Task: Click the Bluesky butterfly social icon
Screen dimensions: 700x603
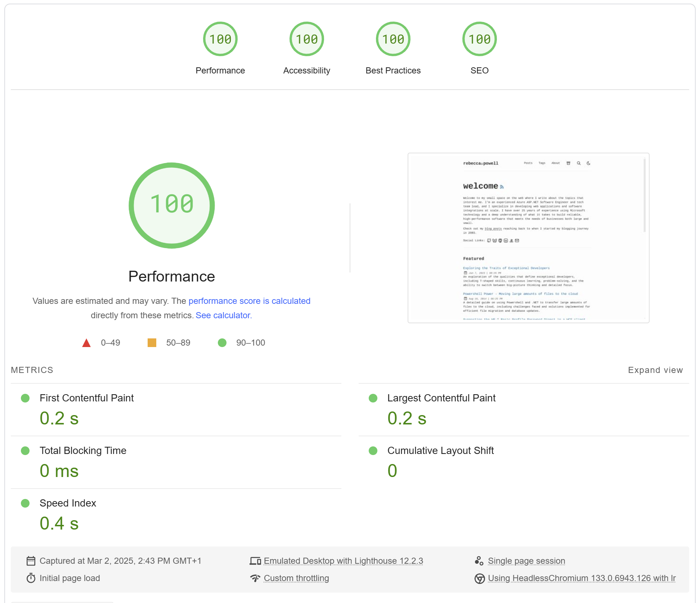Action: point(494,240)
